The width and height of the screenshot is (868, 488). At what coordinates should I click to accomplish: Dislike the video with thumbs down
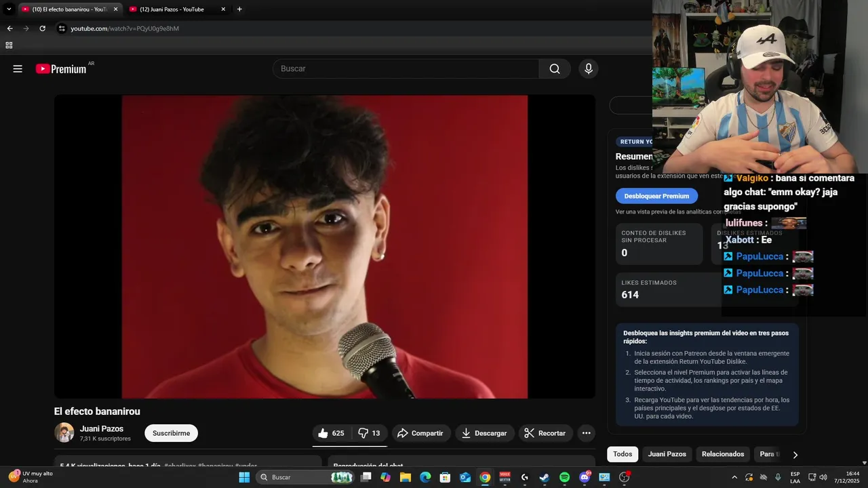[x=369, y=433]
